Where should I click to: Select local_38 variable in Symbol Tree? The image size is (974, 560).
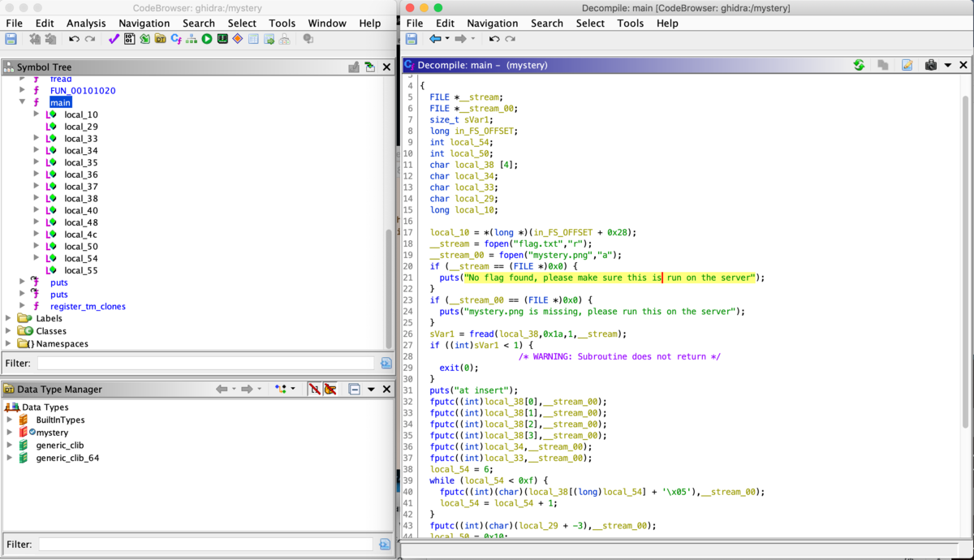click(81, 199)
